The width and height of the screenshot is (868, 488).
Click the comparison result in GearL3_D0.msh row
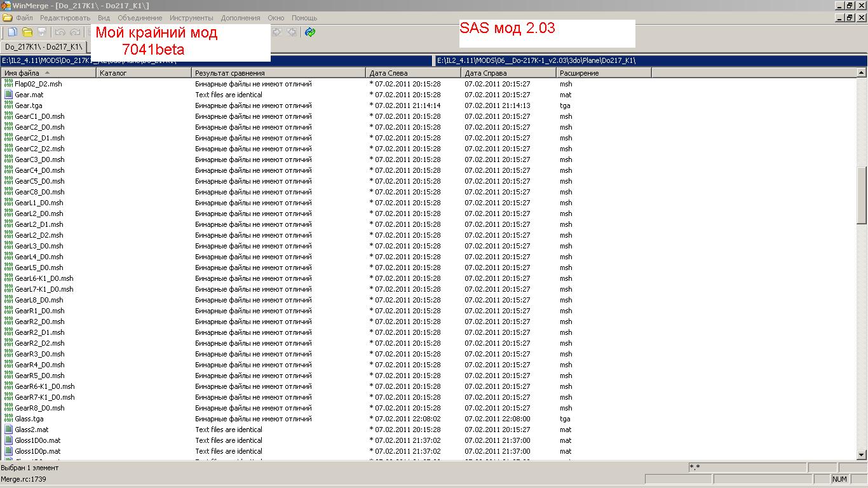pyautogui.click(x=254, y=246)
